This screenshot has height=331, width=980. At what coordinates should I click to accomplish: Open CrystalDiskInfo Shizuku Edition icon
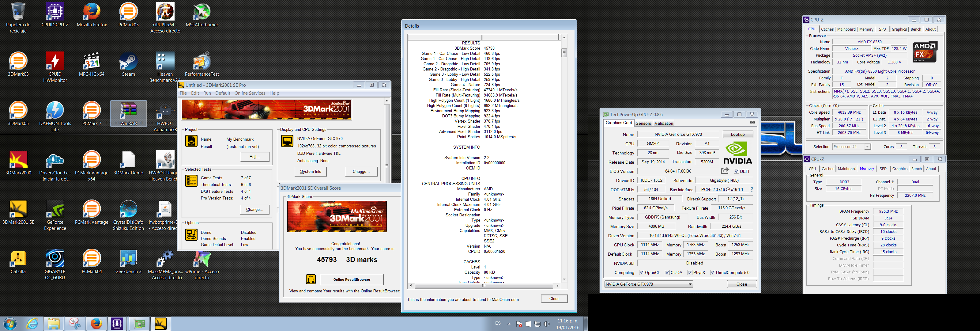click(x=129, y=215)
